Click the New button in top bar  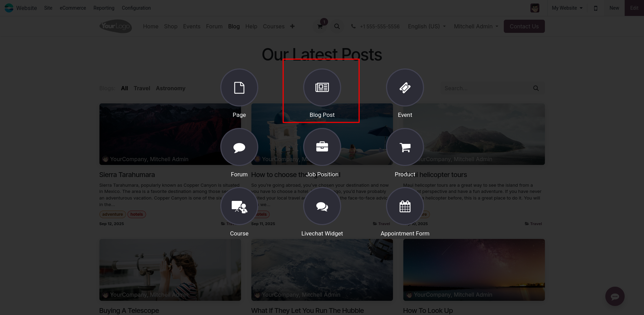coord(614,8)
